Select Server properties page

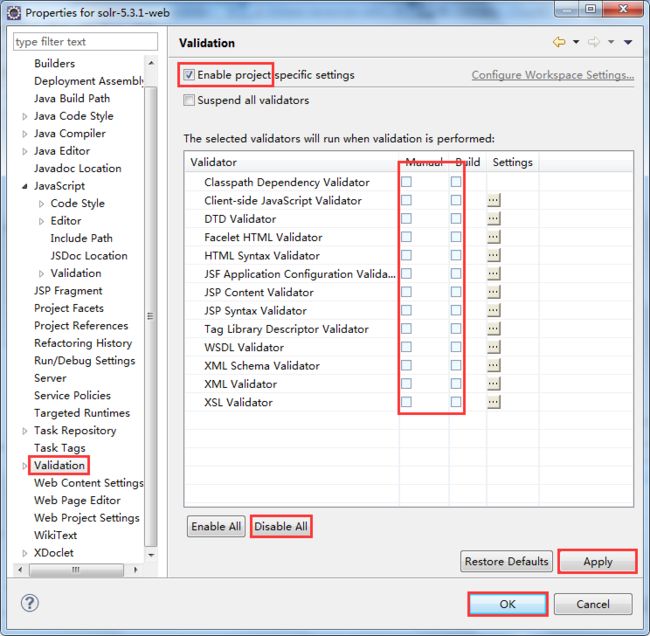tap(50, 378)
